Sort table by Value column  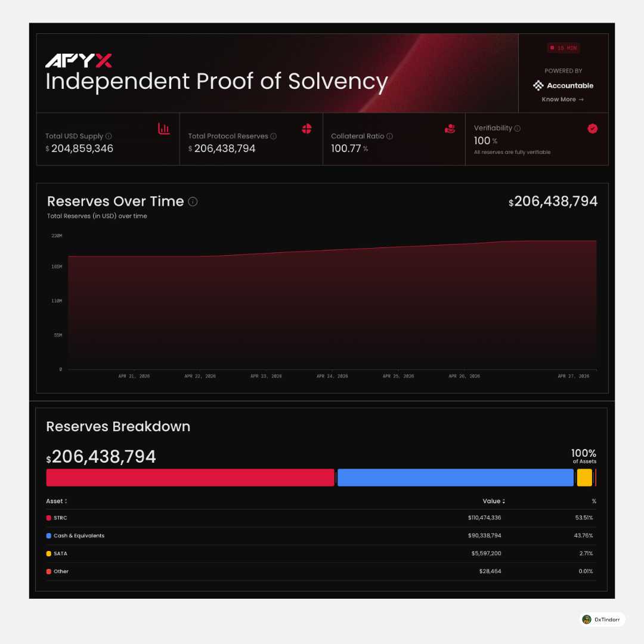pyautogui.click(x=494, y=501)
